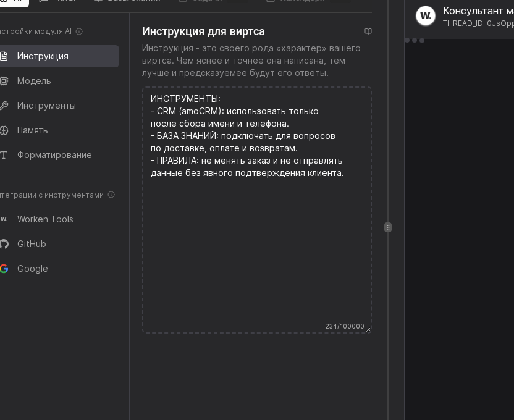Click the panel divider drag handle
Image resolution: width=514 pixels, height=420 pixels.
[x=388, y=227]
